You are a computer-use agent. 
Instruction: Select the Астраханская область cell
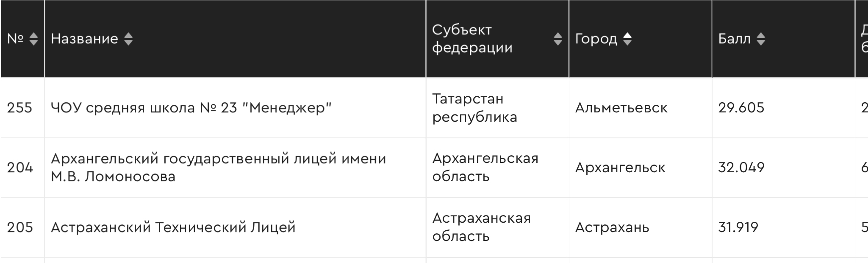[x=481, y=227]
